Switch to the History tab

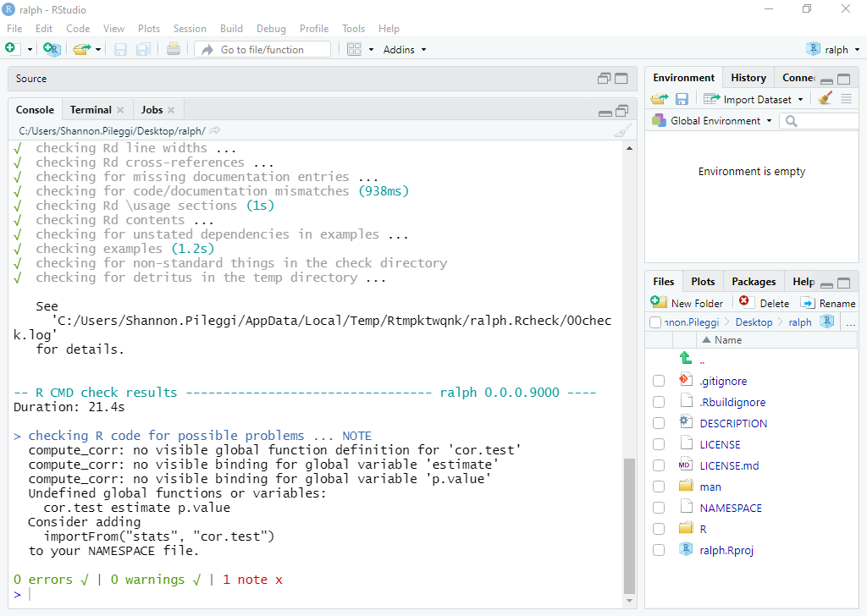coord(748,78)
